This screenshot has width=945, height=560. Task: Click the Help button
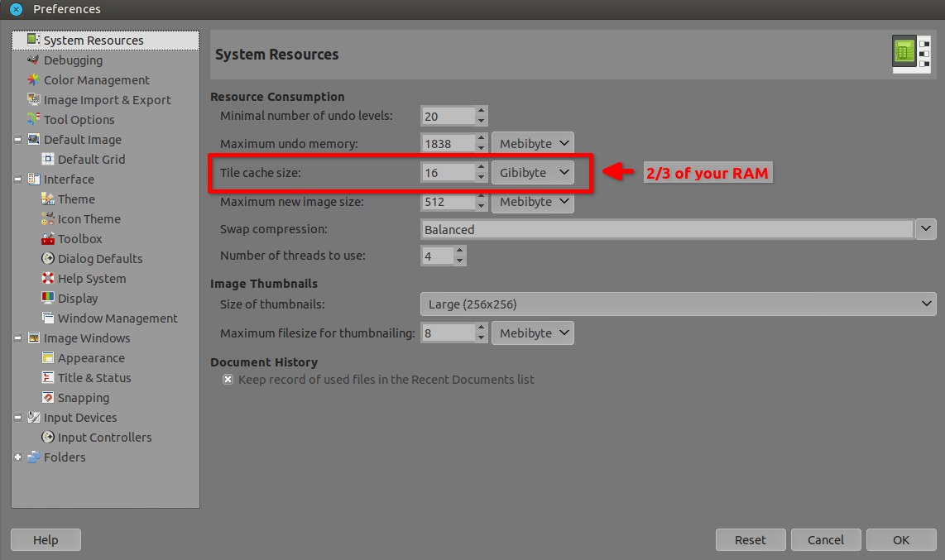[46, 540]
